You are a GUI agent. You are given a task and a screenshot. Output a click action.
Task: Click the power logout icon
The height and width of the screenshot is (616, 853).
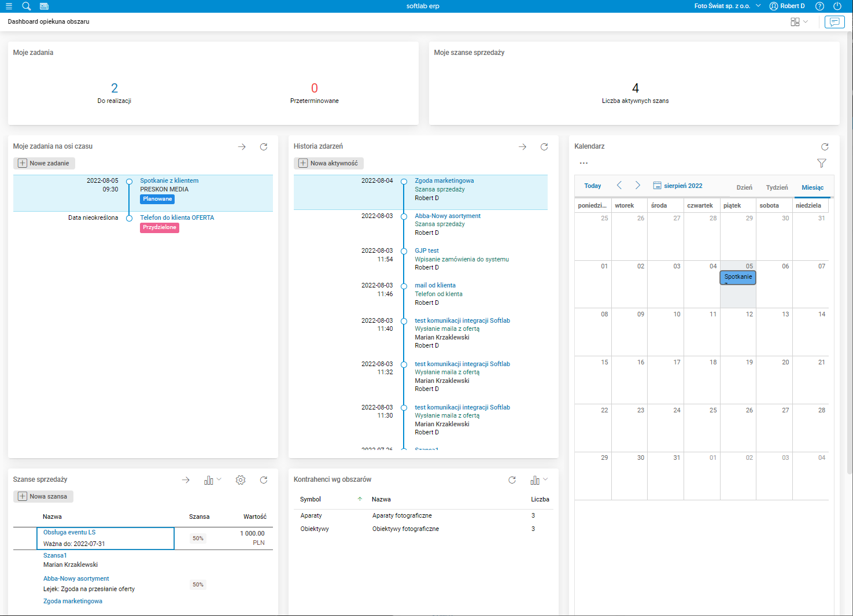(837, 6)
